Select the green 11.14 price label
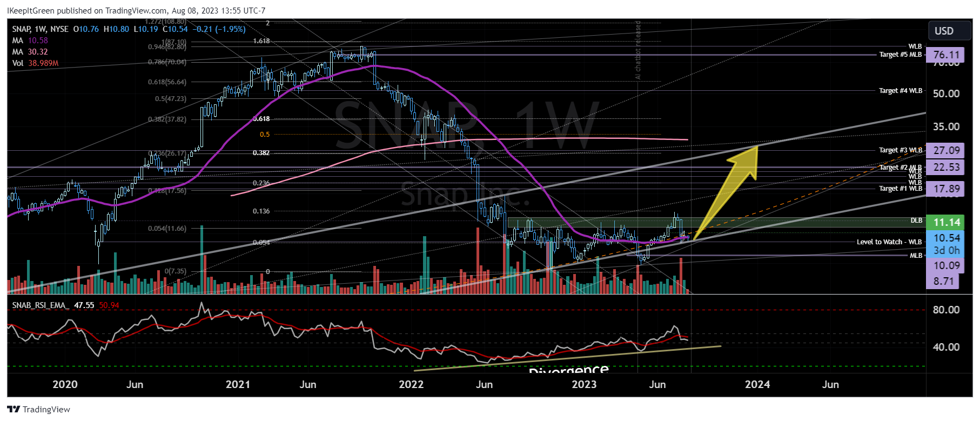Viewport: 980px width, 421px height. [x=946, y=222]
